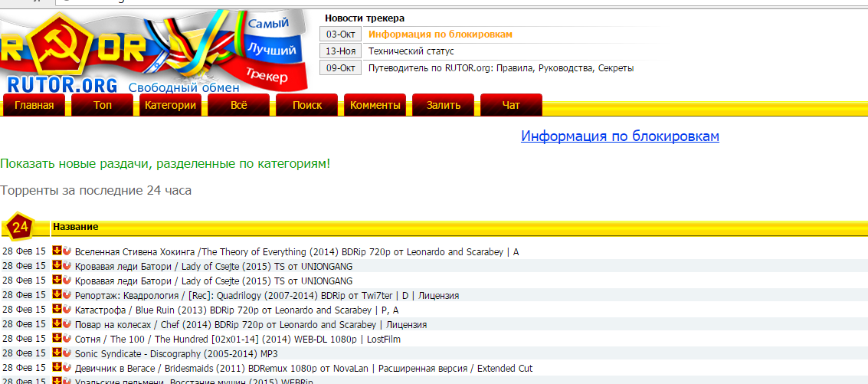Screen dimensions: 868x384
Task: Click the Новости трекера heading
Action: point(365,18)
